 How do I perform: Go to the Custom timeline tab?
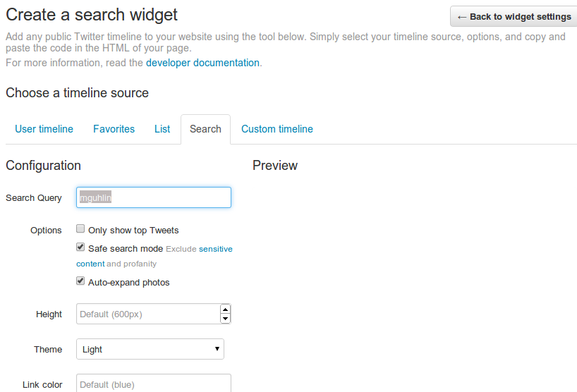(x=277, y=129)
